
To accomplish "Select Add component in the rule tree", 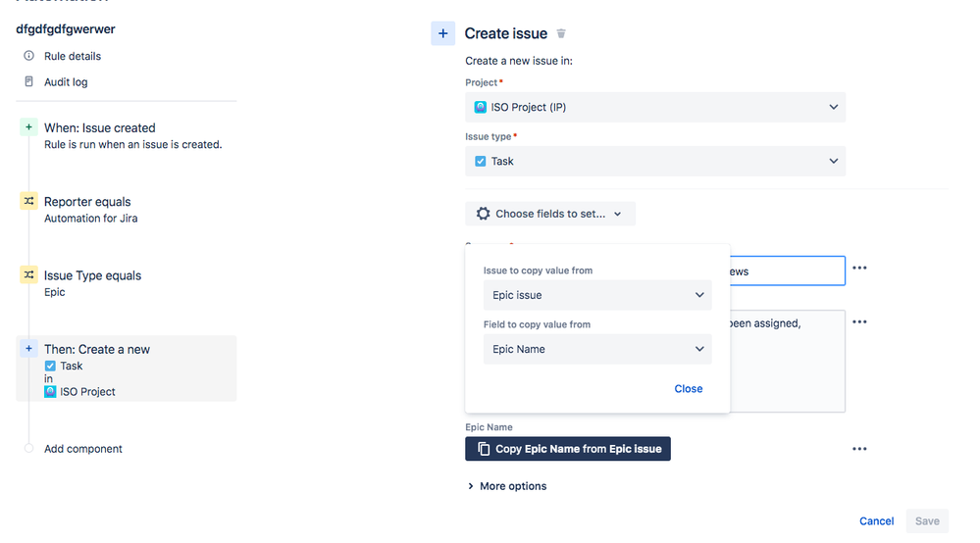I will click(83, 449).
